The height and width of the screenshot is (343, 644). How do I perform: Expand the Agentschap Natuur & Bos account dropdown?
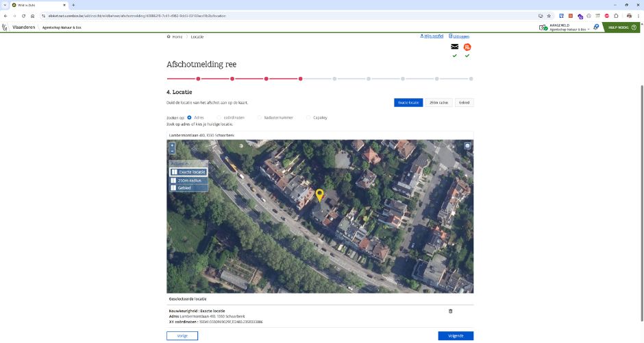tap(589, 29)
